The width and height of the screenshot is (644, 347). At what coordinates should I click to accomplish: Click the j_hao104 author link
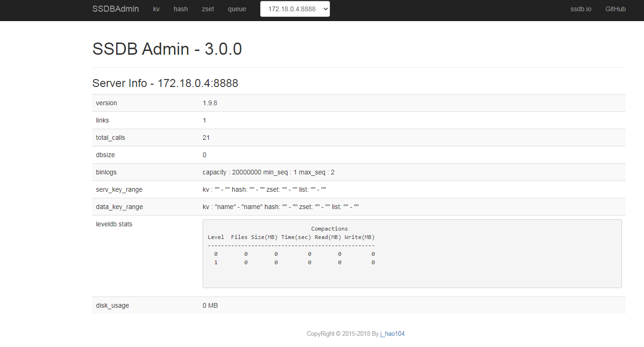392,334
